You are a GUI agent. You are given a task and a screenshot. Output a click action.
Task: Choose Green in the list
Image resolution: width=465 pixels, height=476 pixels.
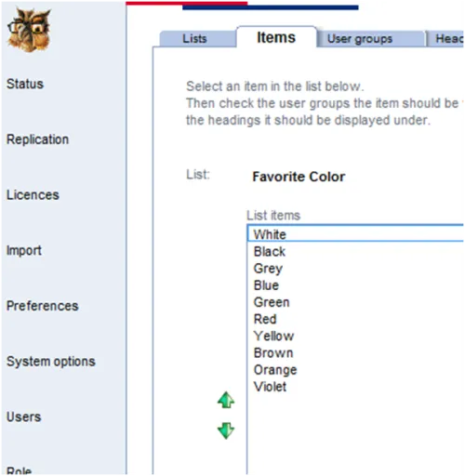coord(355,302)
